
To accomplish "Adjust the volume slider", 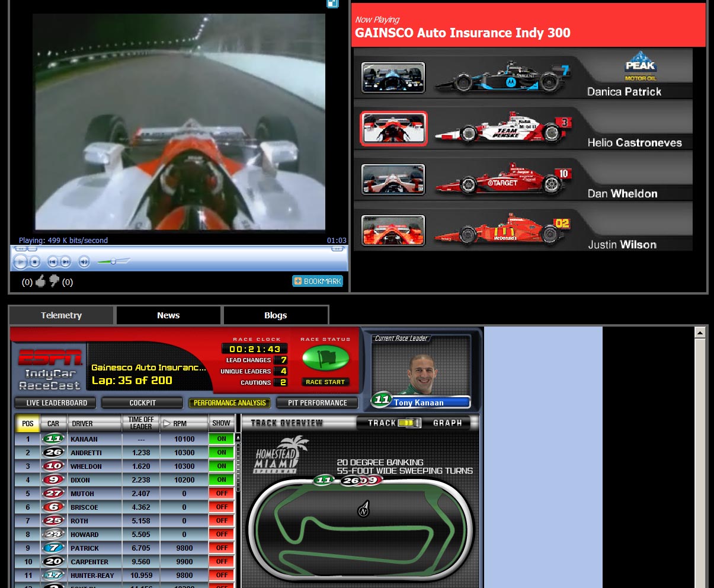I will [114, 261].
